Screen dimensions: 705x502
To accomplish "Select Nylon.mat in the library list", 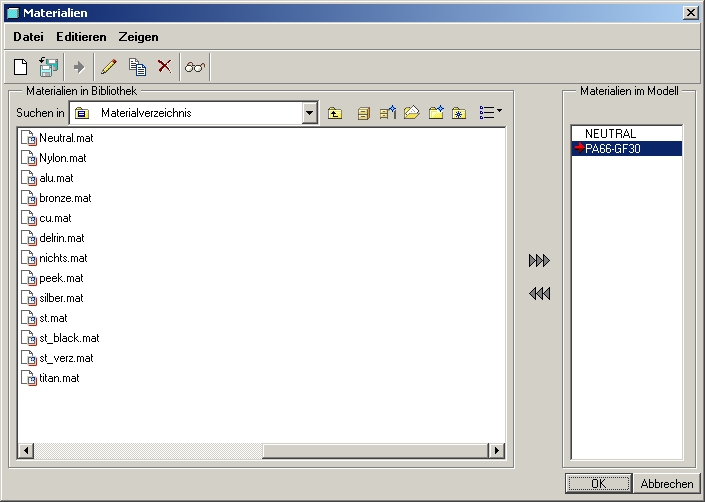I will [x=54, y=158].
